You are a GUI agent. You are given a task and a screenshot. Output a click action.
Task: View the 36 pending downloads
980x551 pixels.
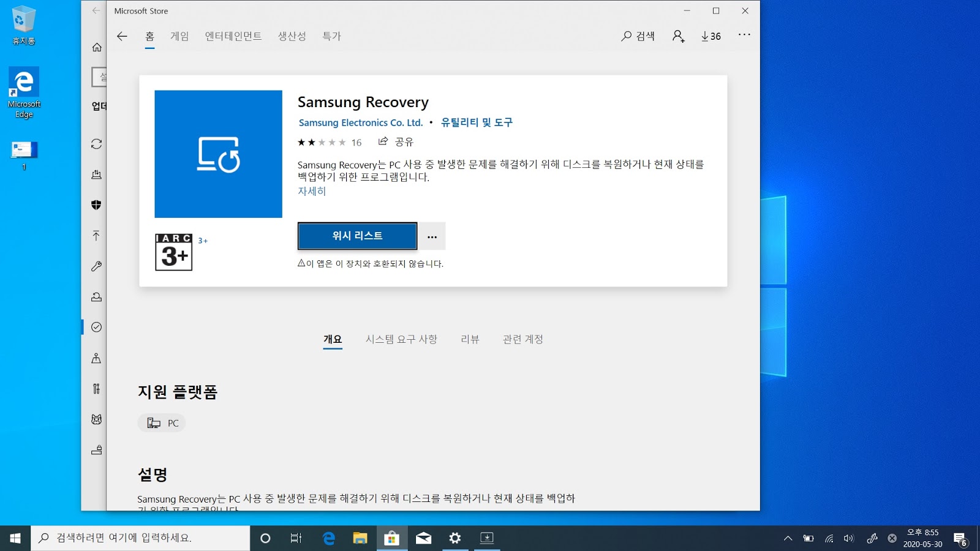click(x=711, y=36)
